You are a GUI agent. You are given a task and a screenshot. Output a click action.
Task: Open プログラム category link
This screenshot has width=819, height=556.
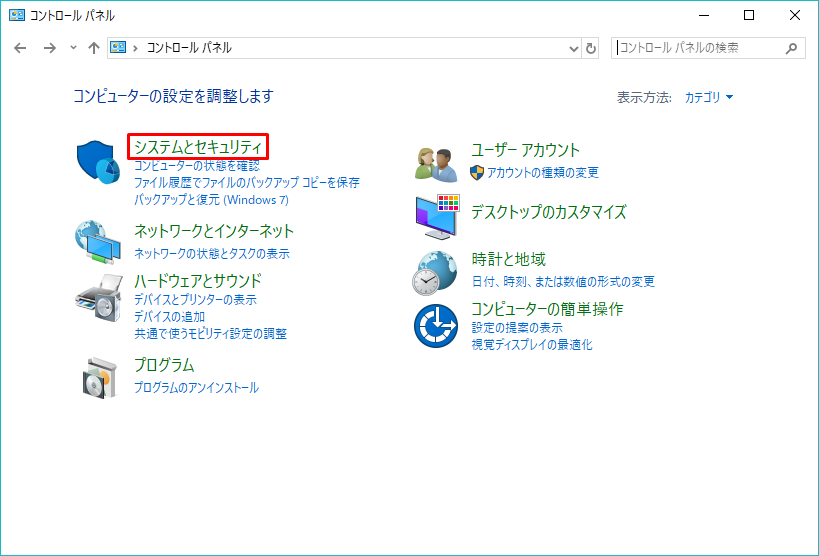165,364
